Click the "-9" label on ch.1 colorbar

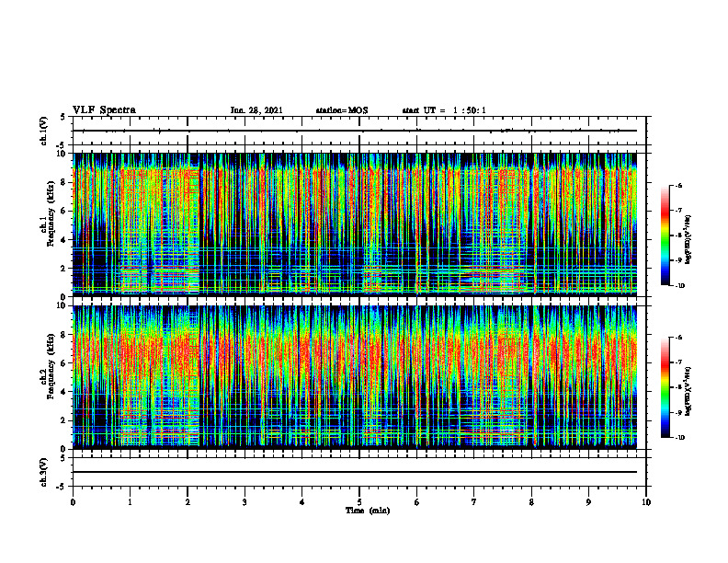678,260
